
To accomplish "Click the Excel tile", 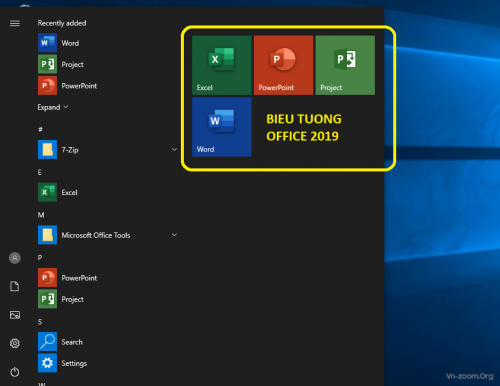I will coord(222,65).
